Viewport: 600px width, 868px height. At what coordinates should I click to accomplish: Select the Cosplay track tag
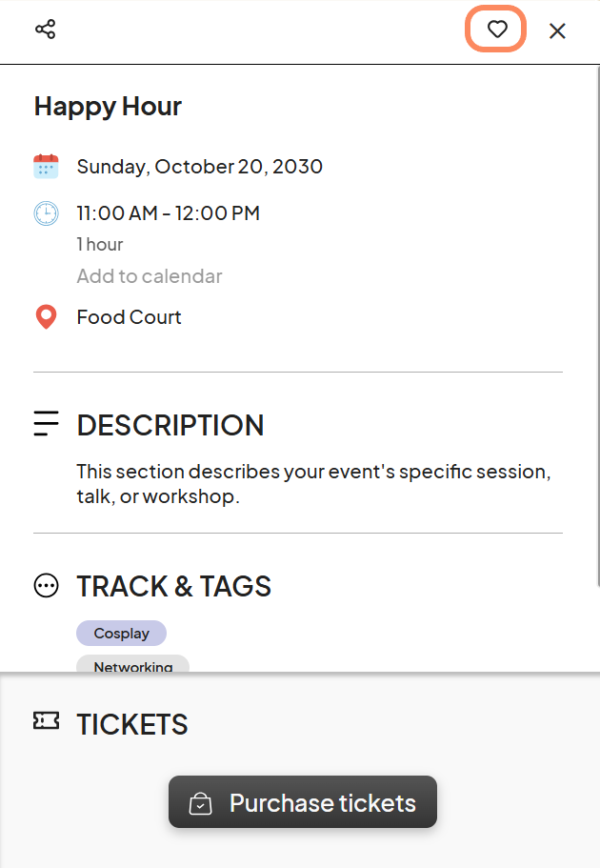121,634
